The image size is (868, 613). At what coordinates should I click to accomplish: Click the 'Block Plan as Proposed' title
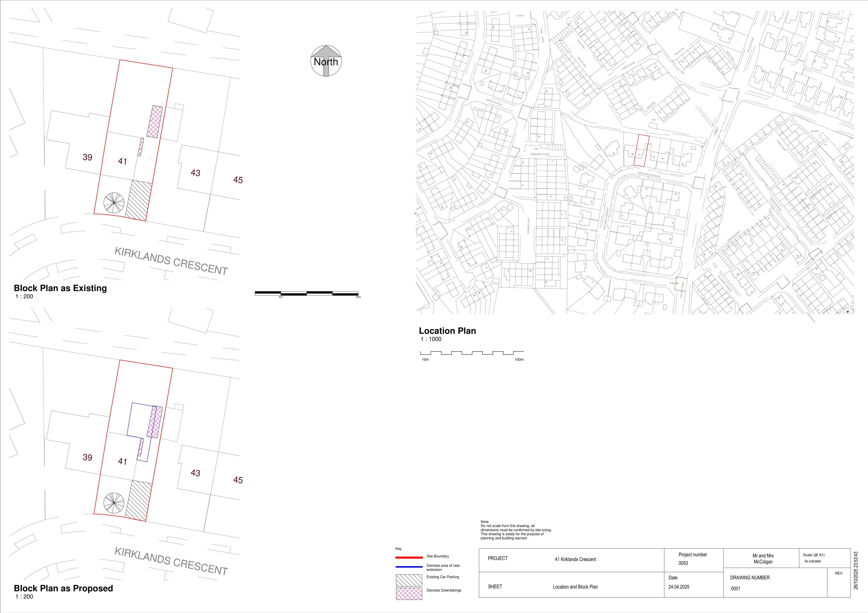(64, 588)
